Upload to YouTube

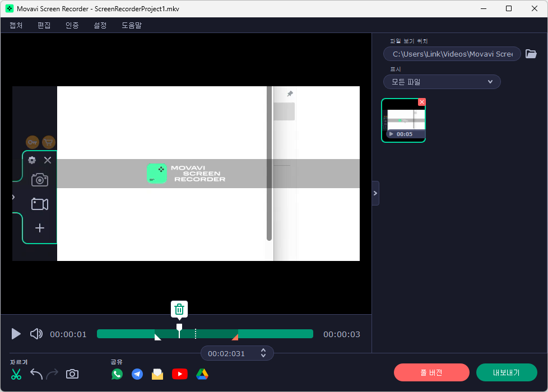(x=180, y=374)
